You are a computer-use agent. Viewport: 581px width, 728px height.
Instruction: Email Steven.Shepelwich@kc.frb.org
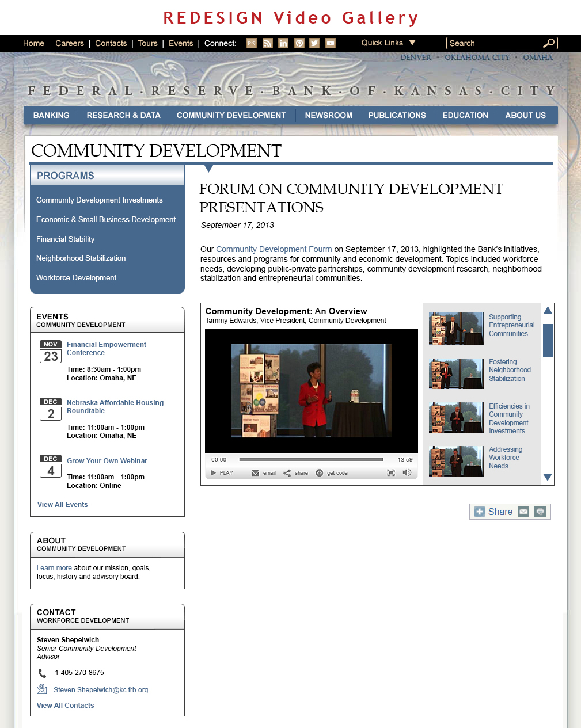click(x=101, y=690)
